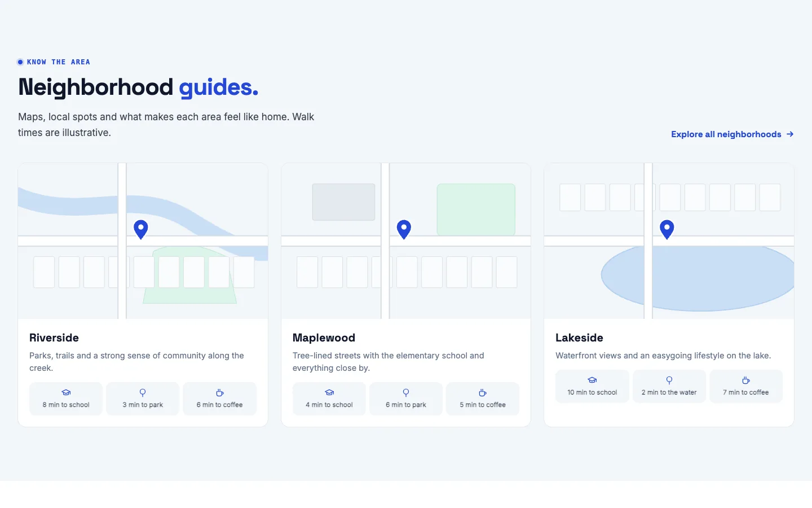Click the blue dot beside KNOW THE AREA
This screenshot has width=812, height=508.
coord(20,62)
